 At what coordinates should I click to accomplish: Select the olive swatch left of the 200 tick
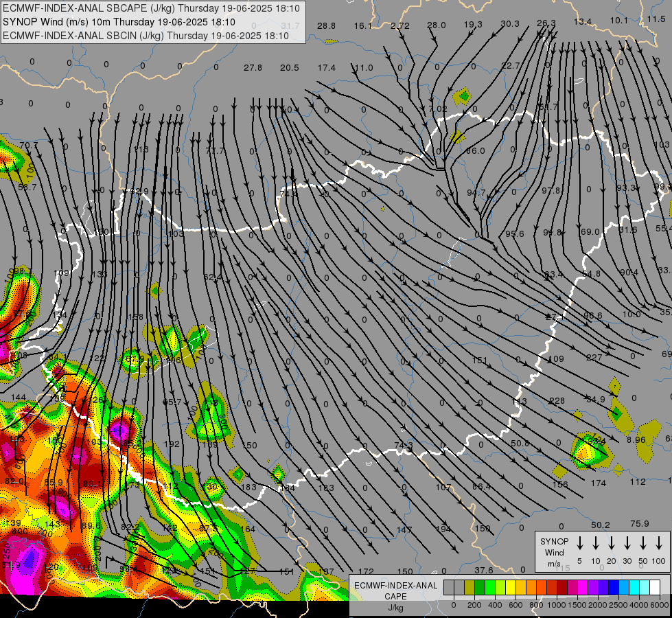point(470,587)
